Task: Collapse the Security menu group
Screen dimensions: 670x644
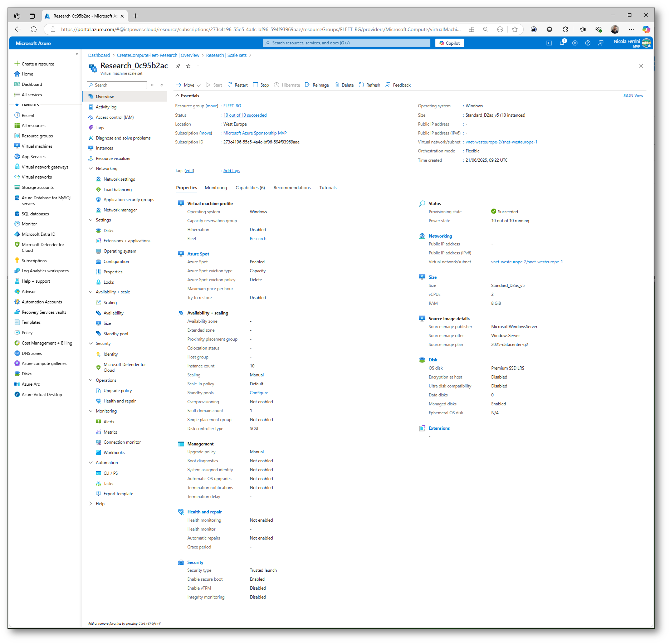Action: click(91, 343)
